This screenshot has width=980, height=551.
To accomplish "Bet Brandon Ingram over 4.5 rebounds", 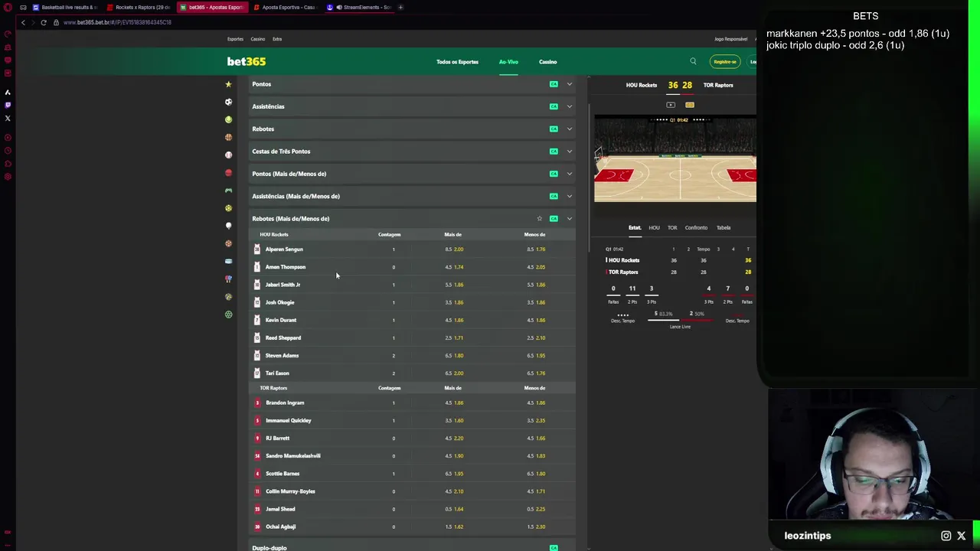I will point(453,403).
